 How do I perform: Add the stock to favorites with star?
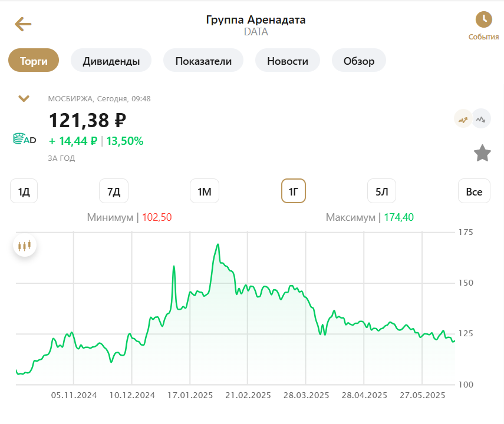coord(482,153)
